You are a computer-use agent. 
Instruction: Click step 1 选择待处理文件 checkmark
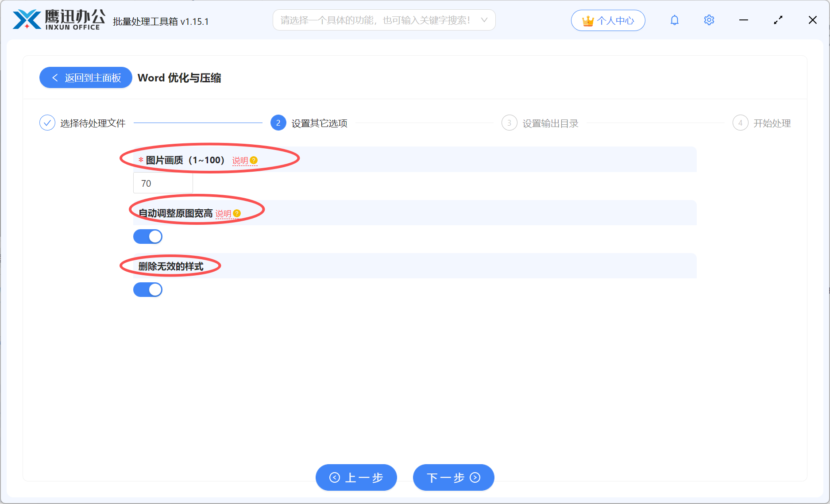click(x=47, y=123)
